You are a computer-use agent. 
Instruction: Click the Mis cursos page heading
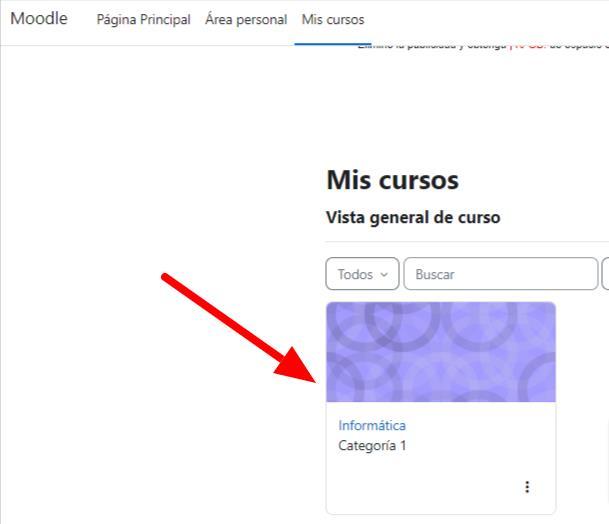392,180
